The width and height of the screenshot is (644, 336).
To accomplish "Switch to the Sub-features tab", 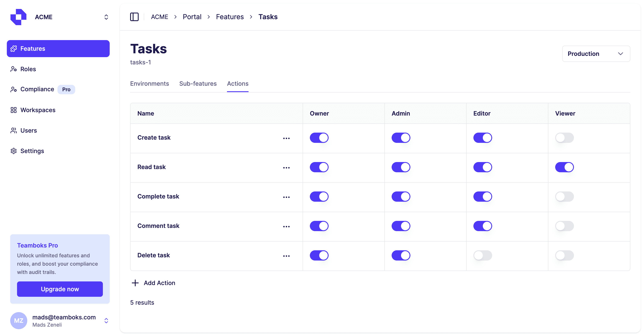I will [198, 84].
